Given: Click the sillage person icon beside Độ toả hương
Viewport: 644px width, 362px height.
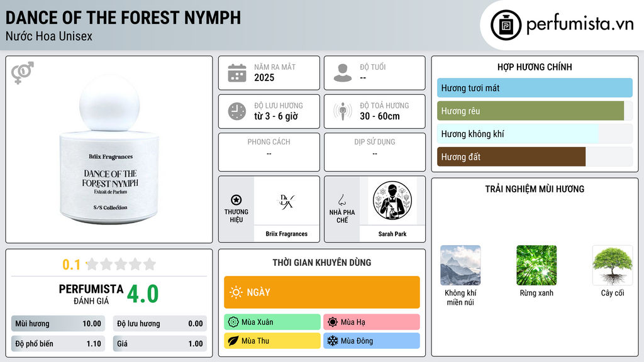Looking at the screenshot, I should point(343,111).
